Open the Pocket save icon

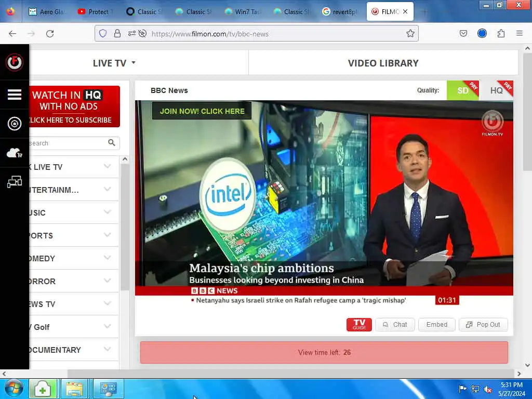tap(463, 33)
